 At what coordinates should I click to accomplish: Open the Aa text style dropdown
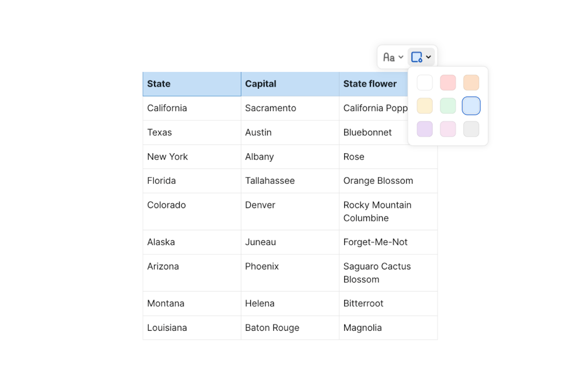(x=392, y=57)
